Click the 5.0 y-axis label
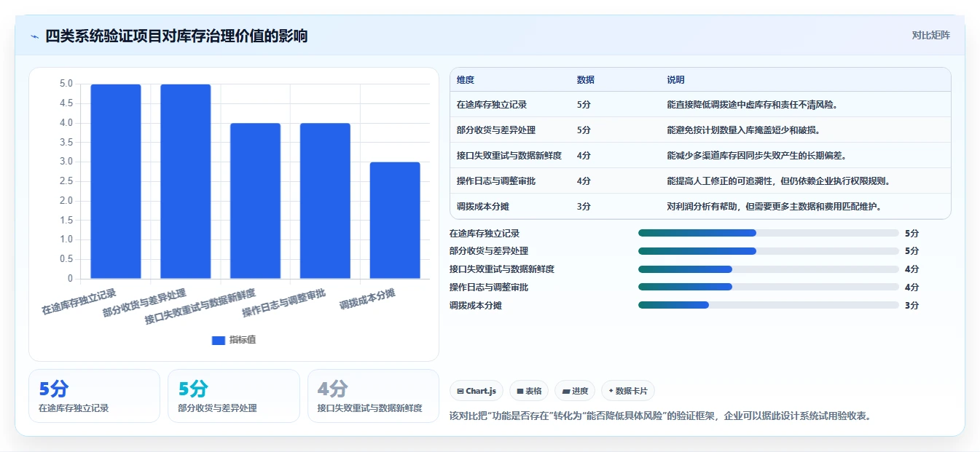The height and width of the screenshot is (452, 980). point(66,84)
